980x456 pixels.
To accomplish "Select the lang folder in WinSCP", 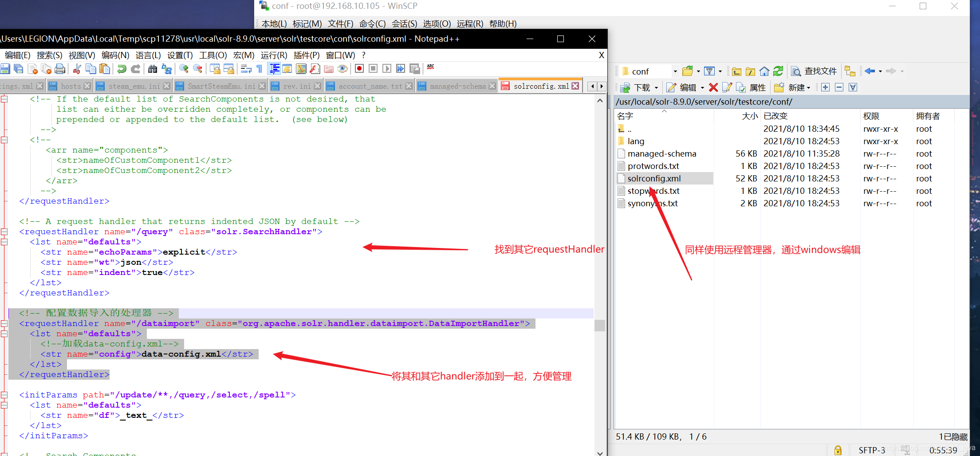I will point(636,141).
